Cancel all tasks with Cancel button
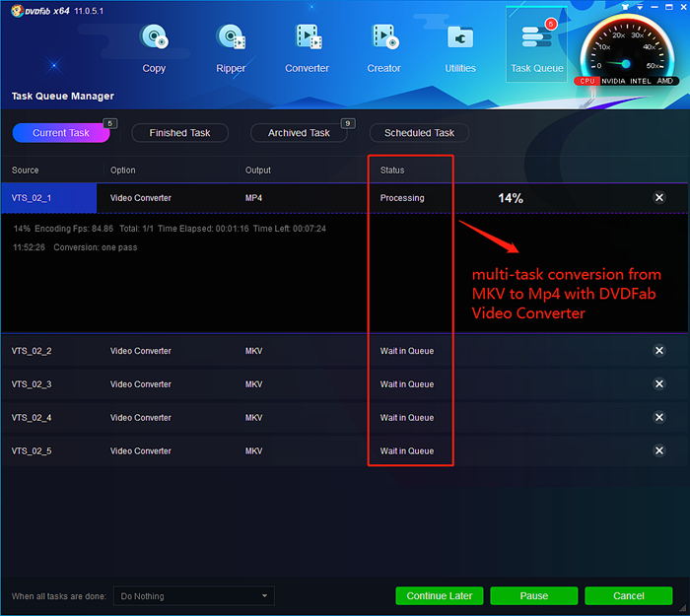690x616 pixels. (x=629, y=595)
